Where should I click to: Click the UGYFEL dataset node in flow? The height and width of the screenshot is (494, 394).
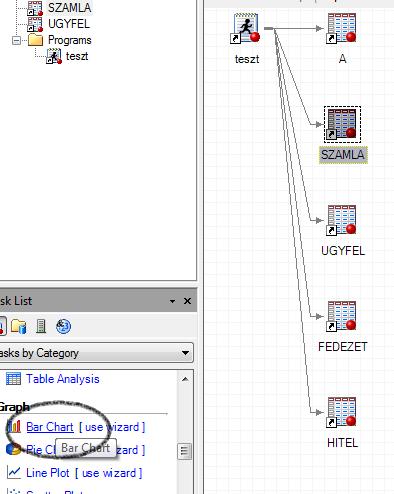(342, 221)
